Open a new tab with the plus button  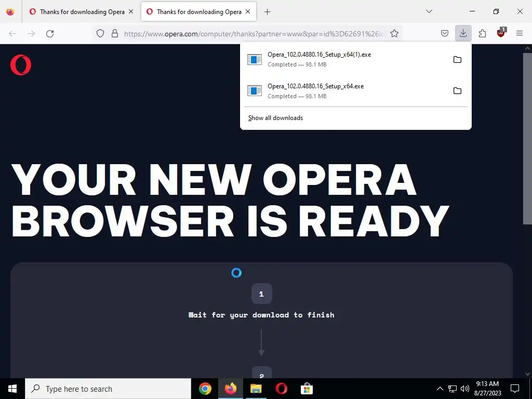click(268, 11)
